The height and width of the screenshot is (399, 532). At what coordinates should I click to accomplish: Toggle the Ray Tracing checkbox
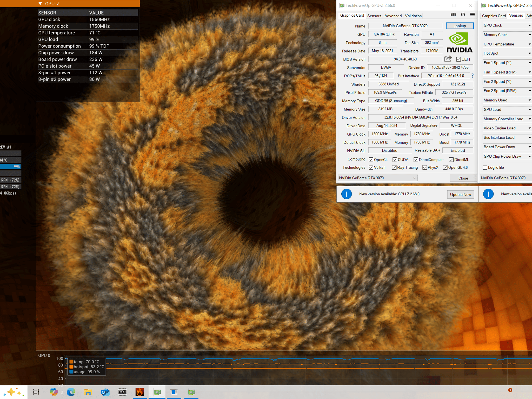[x=394, y=168]
